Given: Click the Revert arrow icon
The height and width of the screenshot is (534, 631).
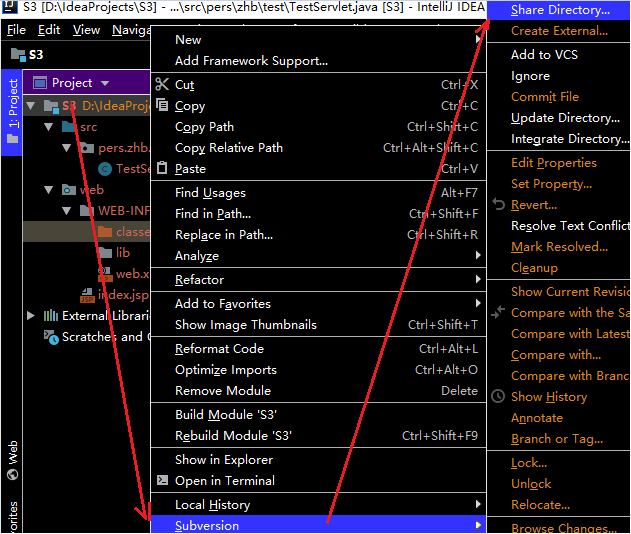Looking at the screenshot, I should pos(499,204).
